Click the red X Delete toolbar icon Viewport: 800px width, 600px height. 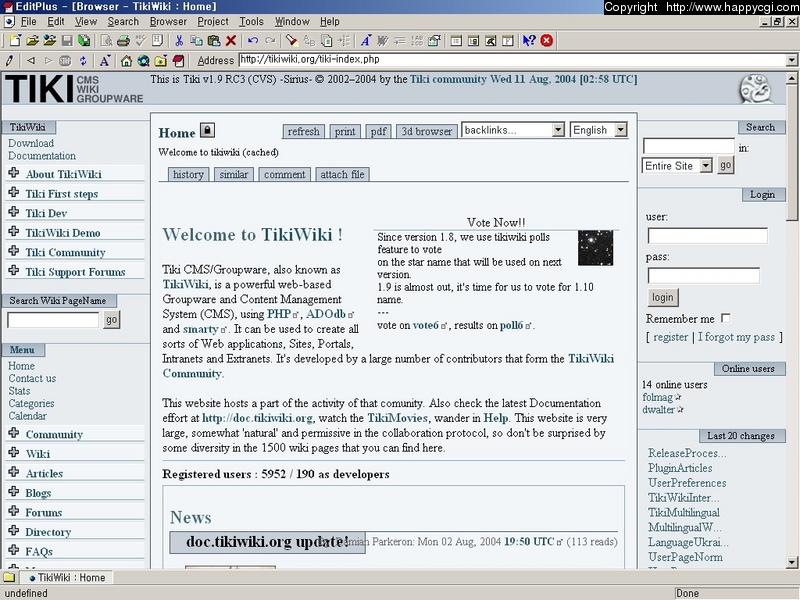231,41
